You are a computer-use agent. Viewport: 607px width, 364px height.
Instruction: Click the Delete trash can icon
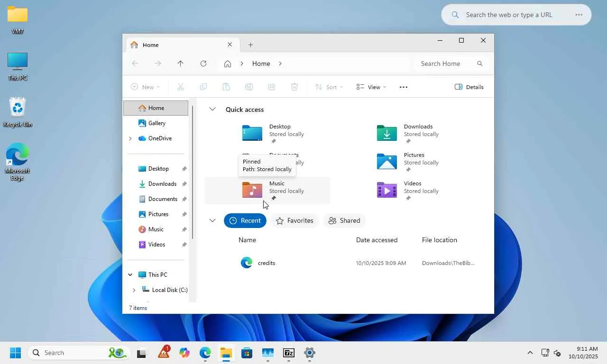294,87
